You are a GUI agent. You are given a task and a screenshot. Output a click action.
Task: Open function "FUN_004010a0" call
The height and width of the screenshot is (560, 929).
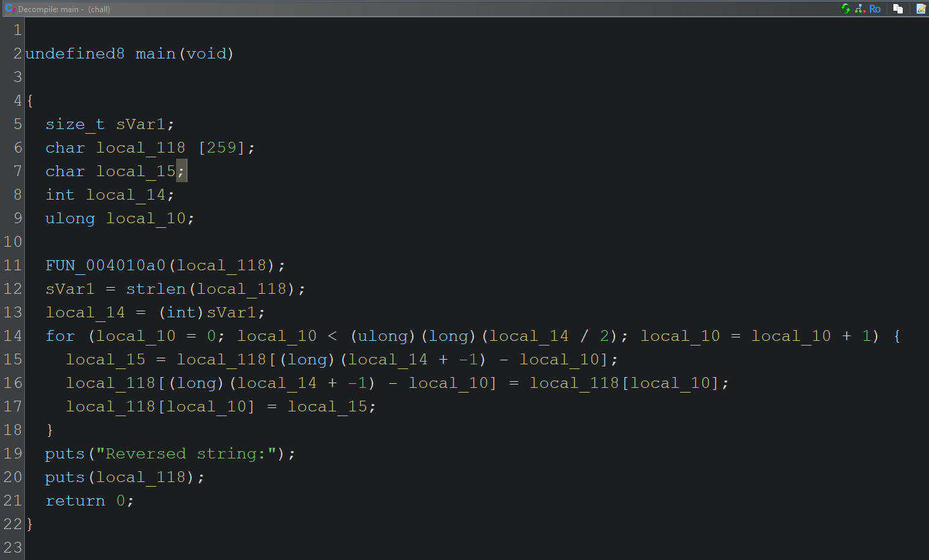pyautogui.click(x=106, y=266)
